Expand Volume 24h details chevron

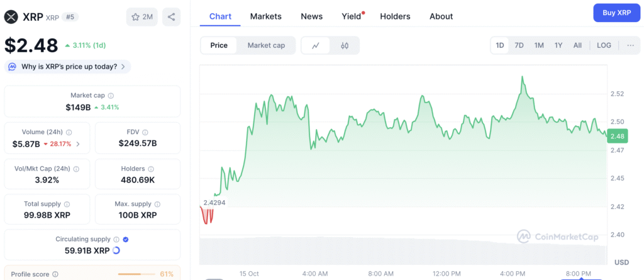(x=78, y=144)
